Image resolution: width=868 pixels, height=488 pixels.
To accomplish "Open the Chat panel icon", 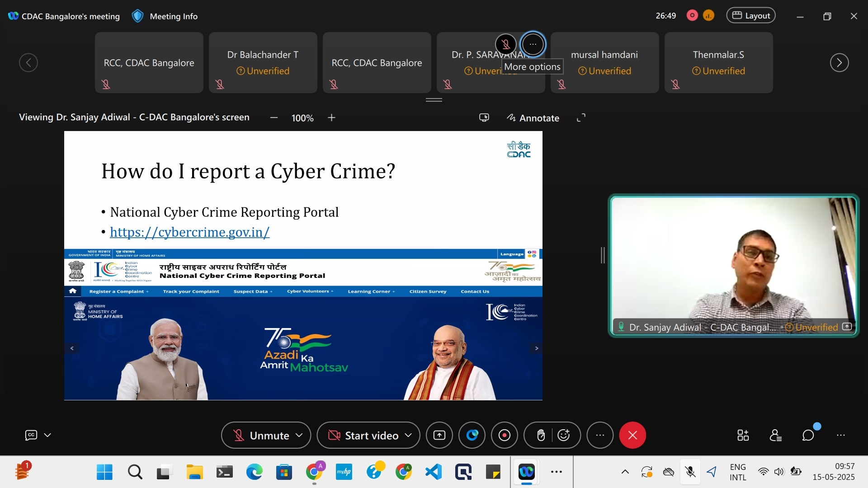I will point(808,435).
